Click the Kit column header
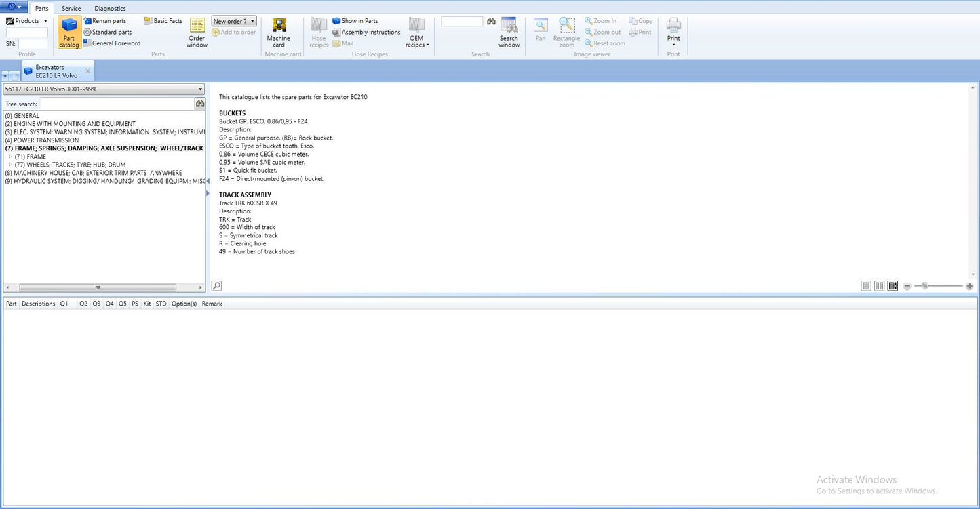This screenshot has width=980, height=509. 147,304
